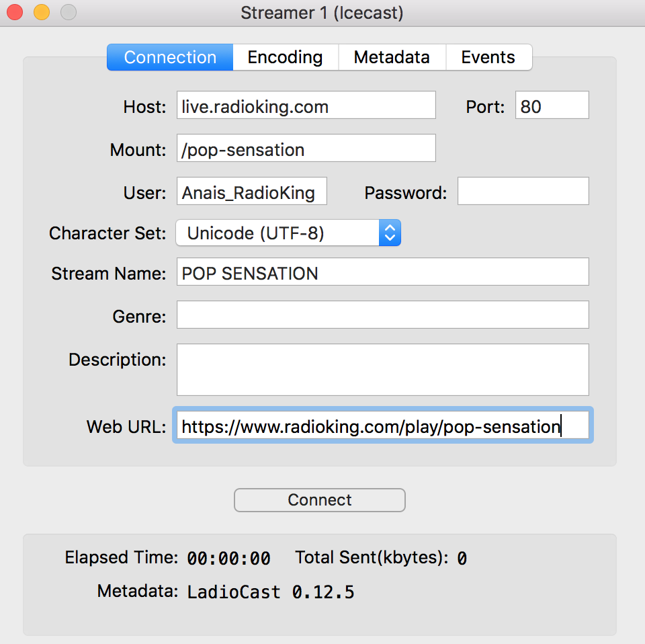The height and width of the screenshot is (644, 645).
Task: Click the Web URL input field
Action: point(382,426)
